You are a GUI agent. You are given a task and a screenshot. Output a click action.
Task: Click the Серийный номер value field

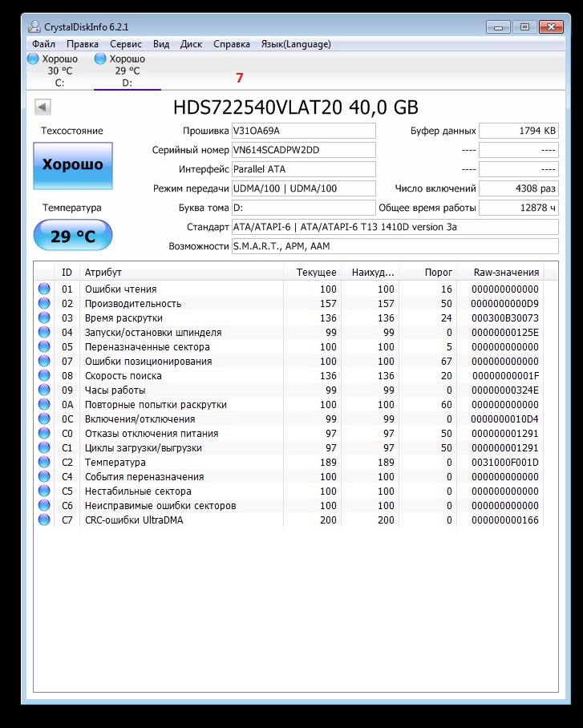303,150
